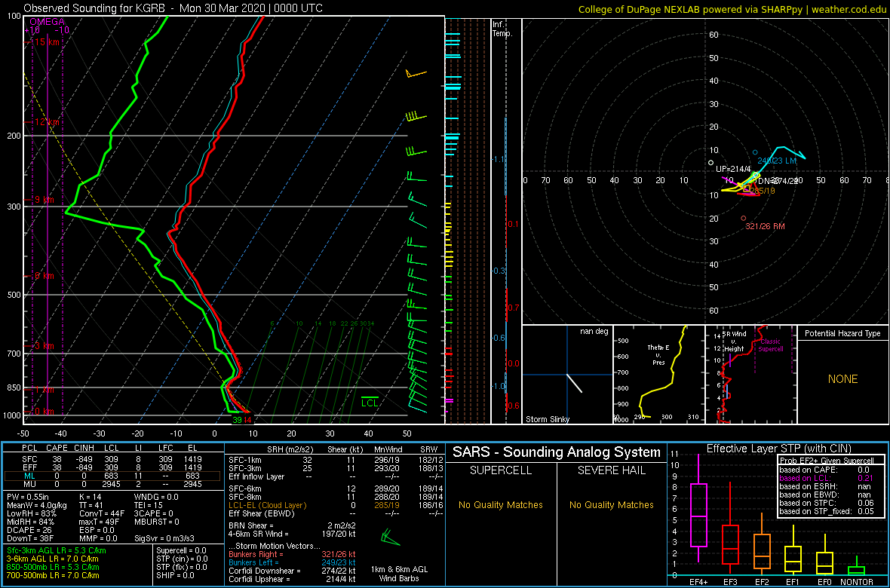This screenshot has width=890, height=588.
Task: Click the Inf. Temp. column header
Action: tap(503, 29)
